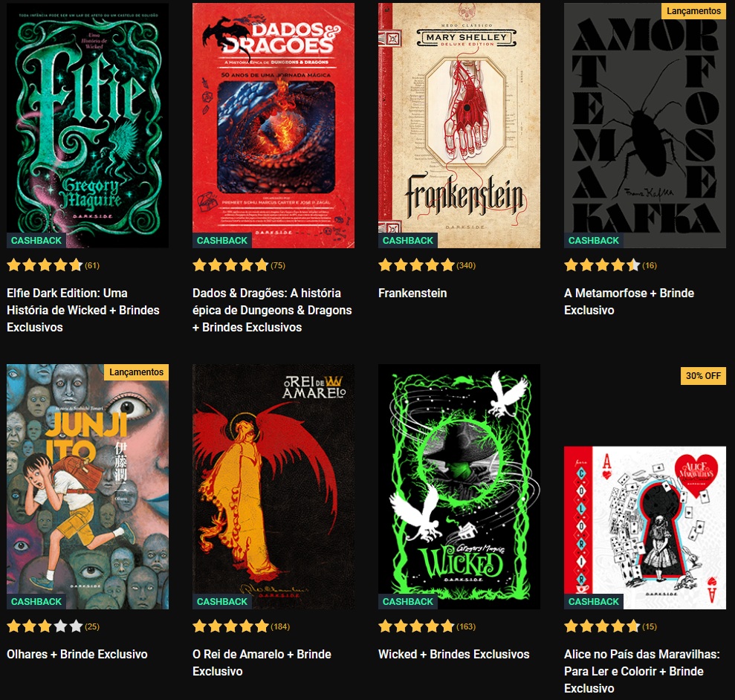Open the Wicked + Brindes Exclusivos title link

tap(454, 654)
